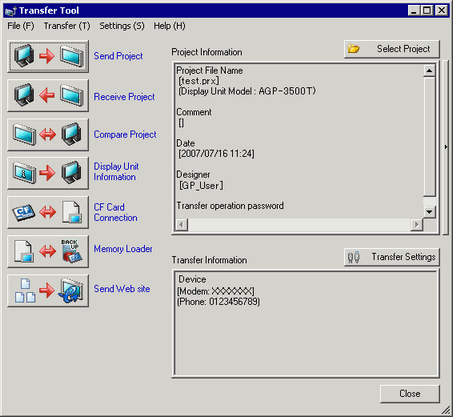Screen dimensions: 453x417
Task: Click the horizontal scroll right arrow
Action: pyautogui.click(x=417, y=224)
